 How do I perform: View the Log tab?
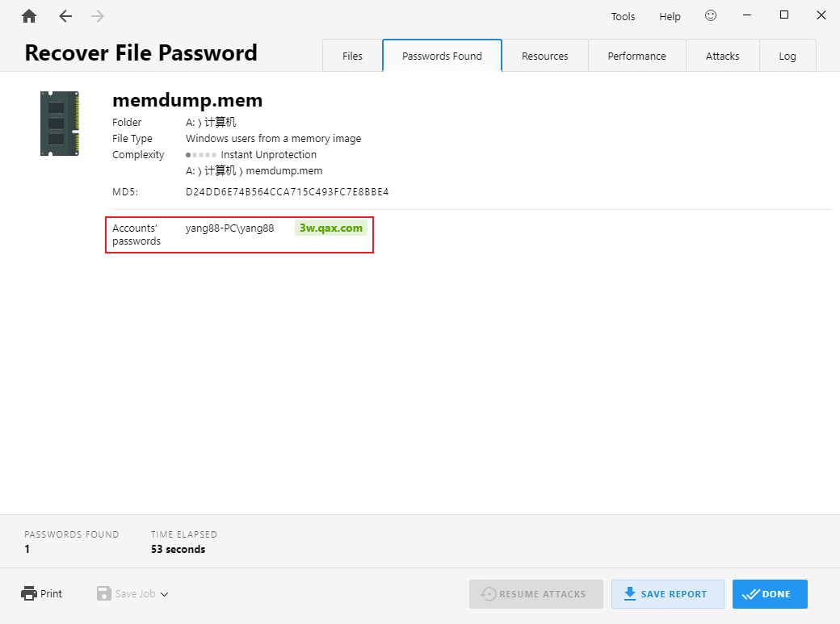pos(787,56)
